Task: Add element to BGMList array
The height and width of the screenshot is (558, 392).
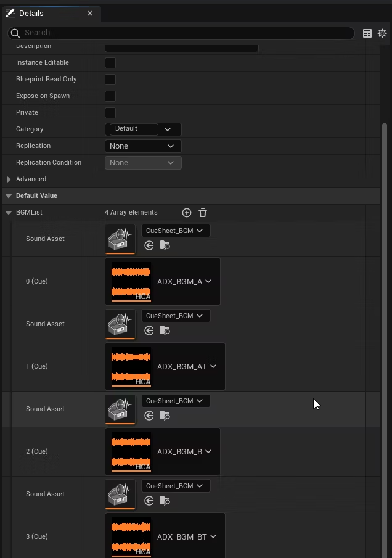Action: coord(187,213)
